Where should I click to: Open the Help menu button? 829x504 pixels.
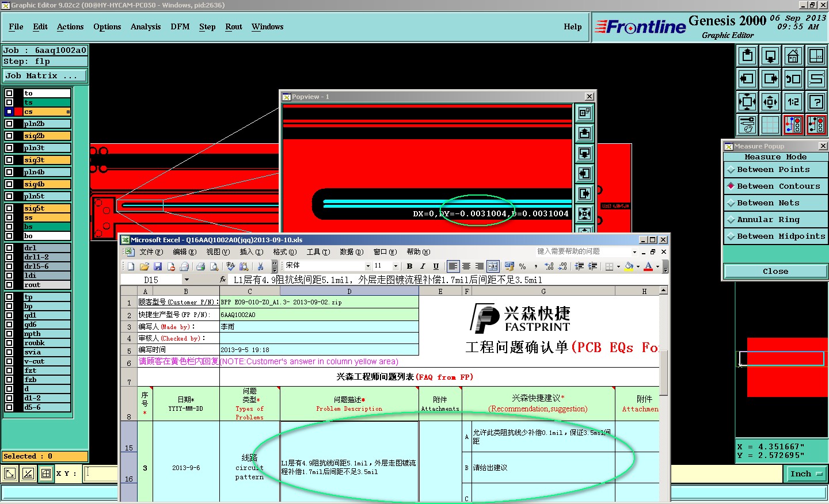click(x=573, y=26)
